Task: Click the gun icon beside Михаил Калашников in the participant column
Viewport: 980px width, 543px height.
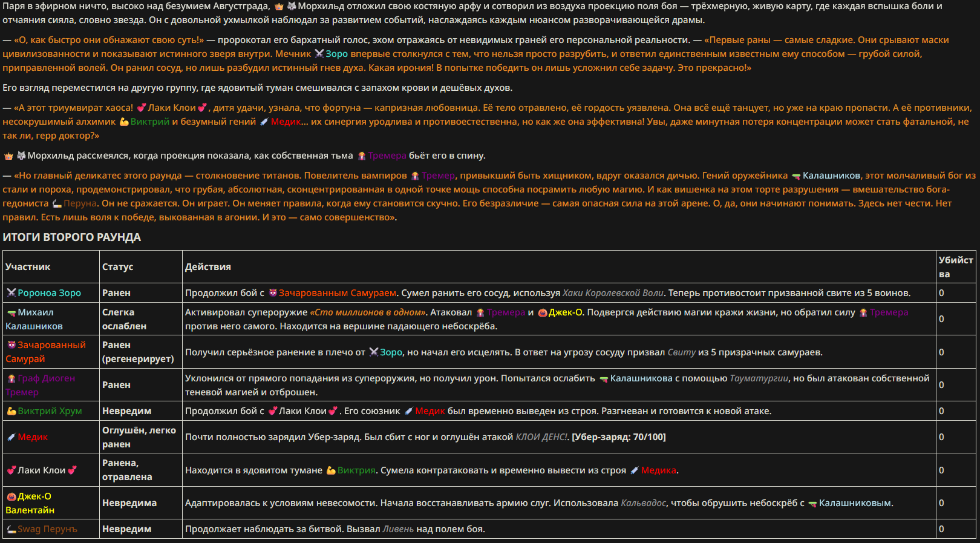Action: [x=11, y=313]
